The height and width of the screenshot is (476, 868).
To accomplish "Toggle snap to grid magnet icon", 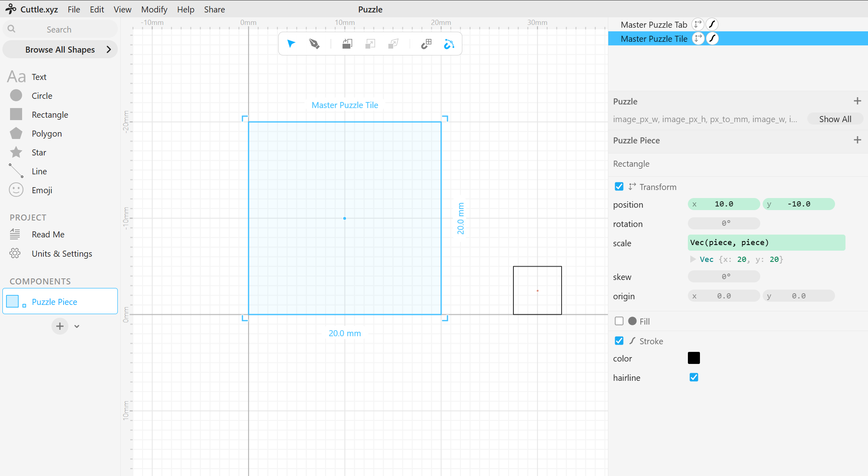I will coord(426,44).
